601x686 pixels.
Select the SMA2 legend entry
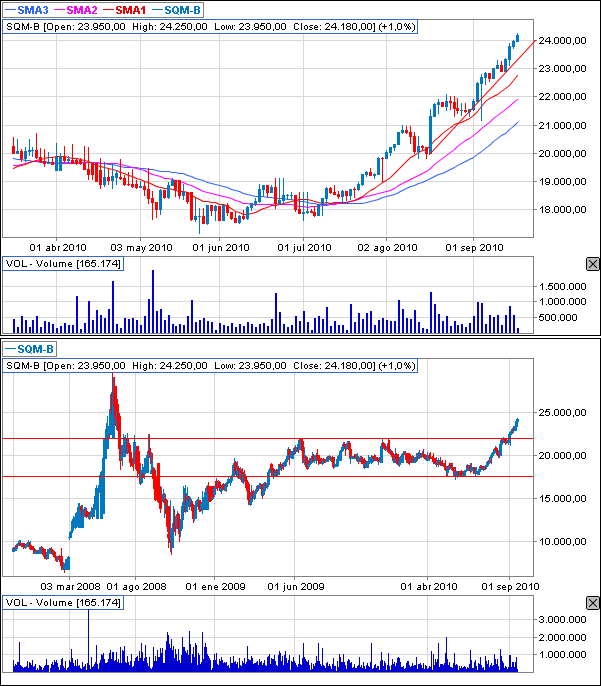(76, 10)
